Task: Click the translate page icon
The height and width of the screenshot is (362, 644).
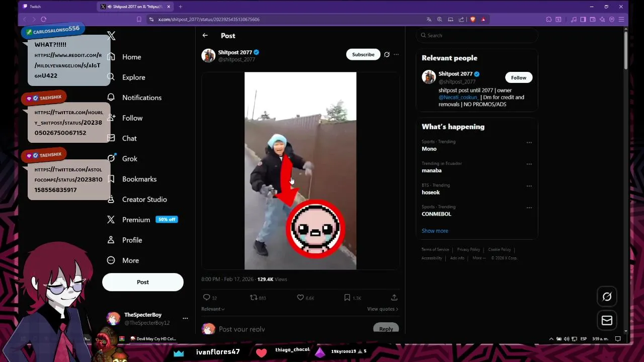Action: pyautogui.click(x=429, y=19)
